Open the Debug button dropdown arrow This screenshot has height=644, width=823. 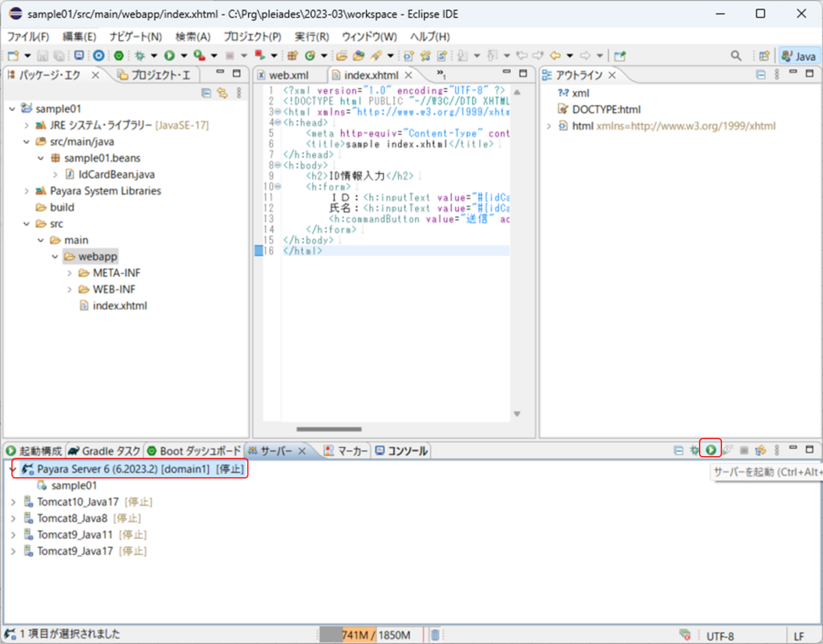pyautogui.click(x=154, y=56)
